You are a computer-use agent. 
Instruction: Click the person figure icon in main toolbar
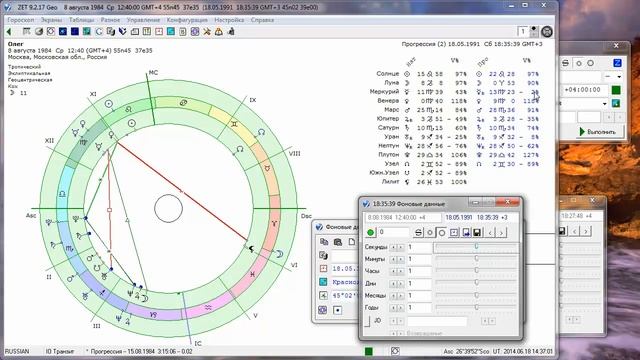[231, 31]
